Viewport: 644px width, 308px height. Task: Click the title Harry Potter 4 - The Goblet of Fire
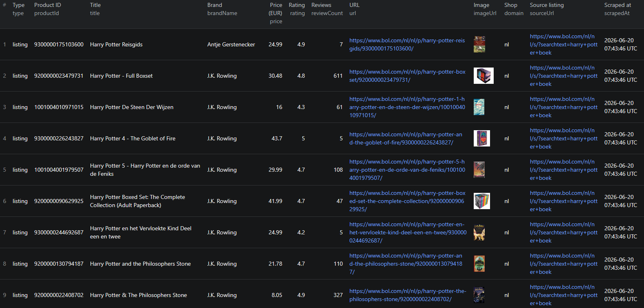[133, 138]
